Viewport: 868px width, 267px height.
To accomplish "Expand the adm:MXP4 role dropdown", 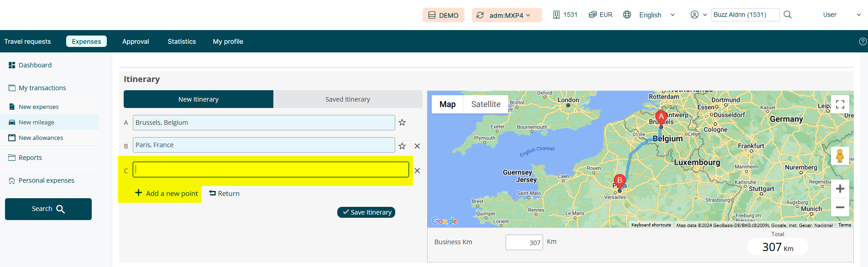I will 507,15.
